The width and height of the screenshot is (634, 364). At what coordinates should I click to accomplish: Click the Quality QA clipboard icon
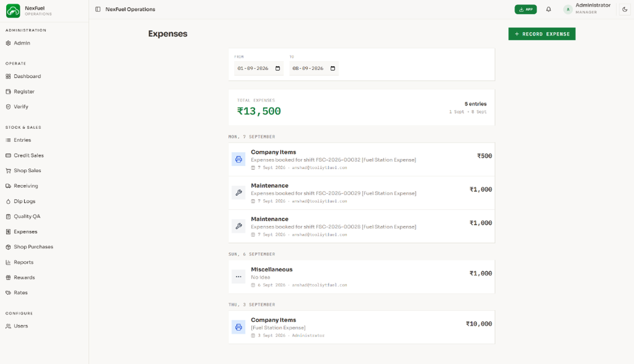click(8, 217)
